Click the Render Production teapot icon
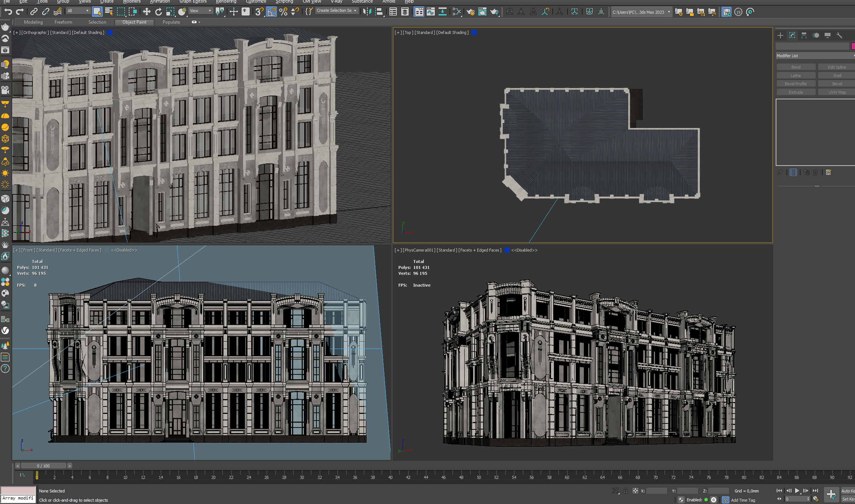The width and height of the screenshot is (855, 504). point(495,12)
